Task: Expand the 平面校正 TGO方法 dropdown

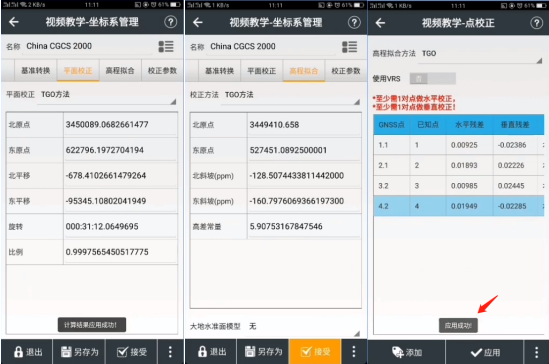Action: 107,95
